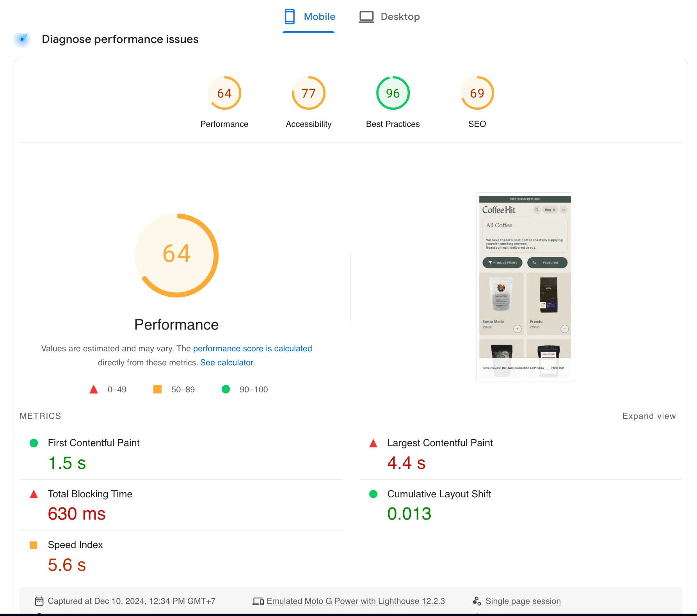Click the Desktop laptop icon

[x=366, y=17]
